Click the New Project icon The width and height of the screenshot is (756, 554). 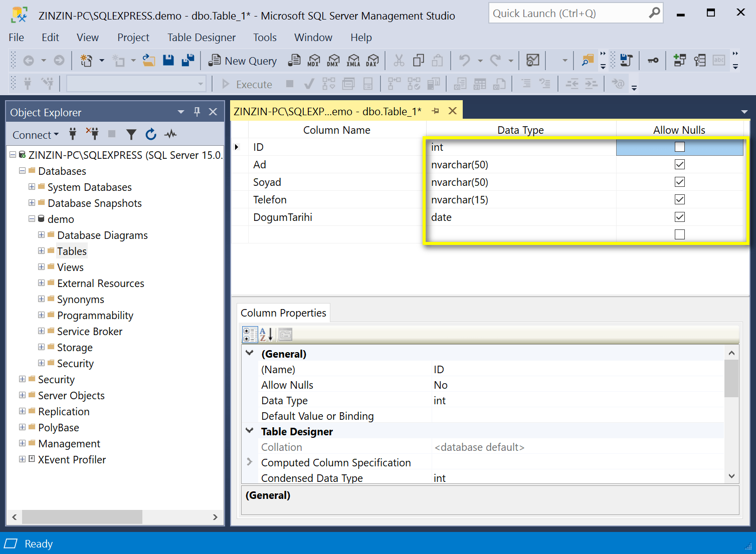[x=86, y=61]
